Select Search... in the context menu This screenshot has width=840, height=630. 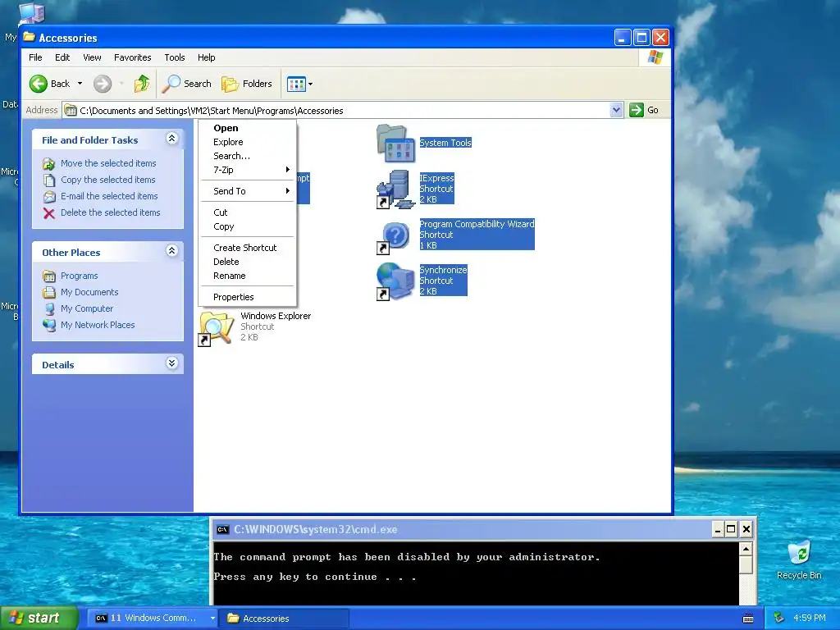click(247, 156)
